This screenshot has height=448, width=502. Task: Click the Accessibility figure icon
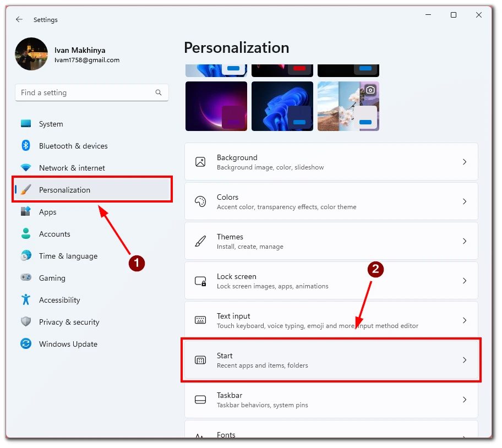26,299
